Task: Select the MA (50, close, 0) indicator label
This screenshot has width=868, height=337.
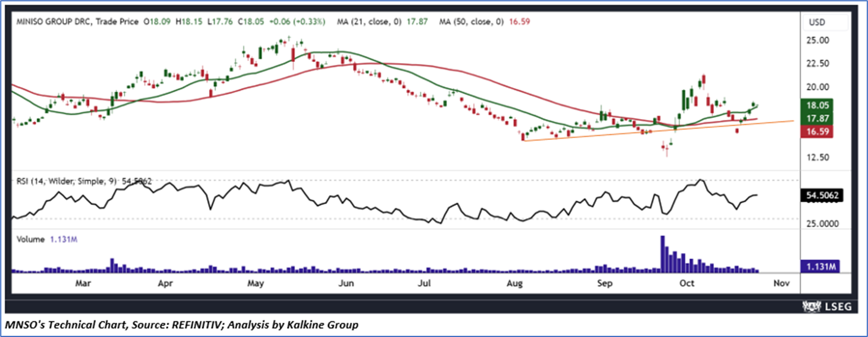Action: [x=471, y=21]
